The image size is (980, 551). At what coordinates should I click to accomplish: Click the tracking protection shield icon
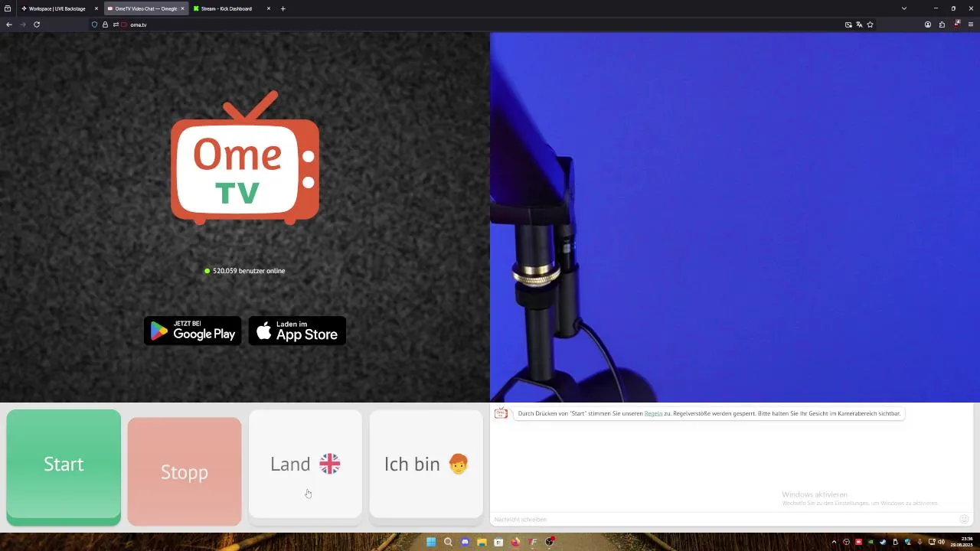[94, 24]
